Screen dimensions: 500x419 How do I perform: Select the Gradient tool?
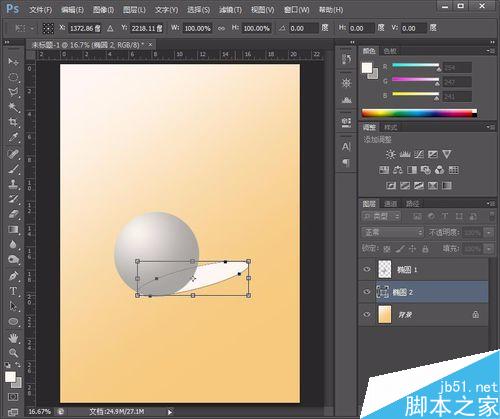point(13,229)
